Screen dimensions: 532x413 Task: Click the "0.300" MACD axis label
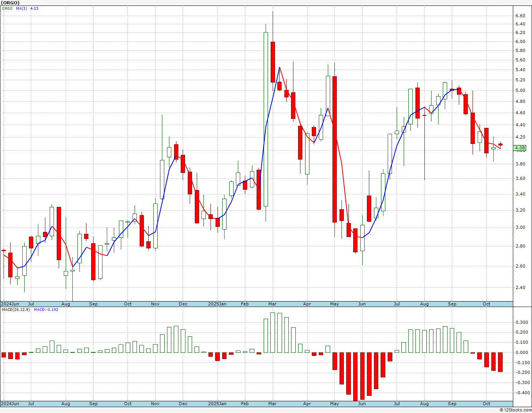[x=522, y=322]
